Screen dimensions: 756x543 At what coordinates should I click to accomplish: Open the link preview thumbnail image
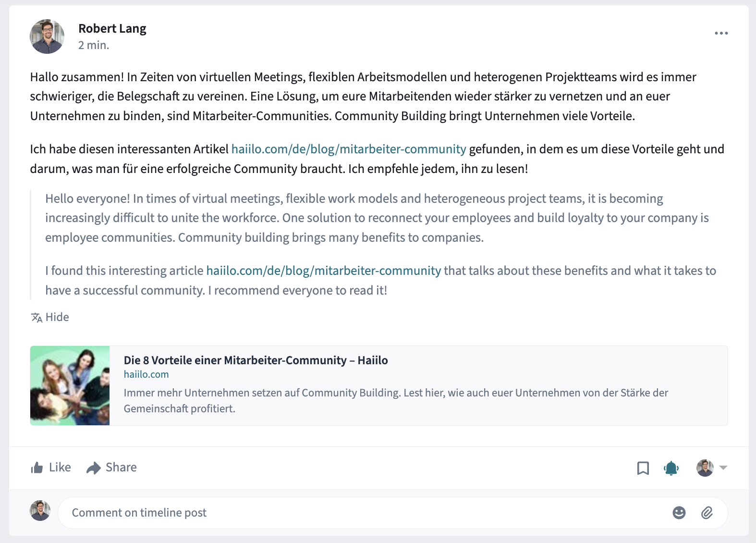70,385
